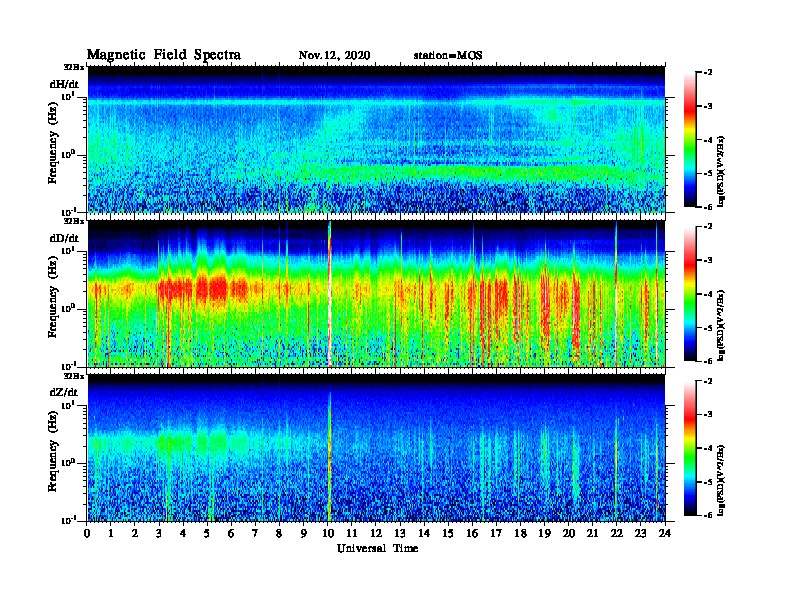This screenshot has width=792, height=612.
Task: Click the "-2" tick on dH/dt color bar
Action: point(707,73)
